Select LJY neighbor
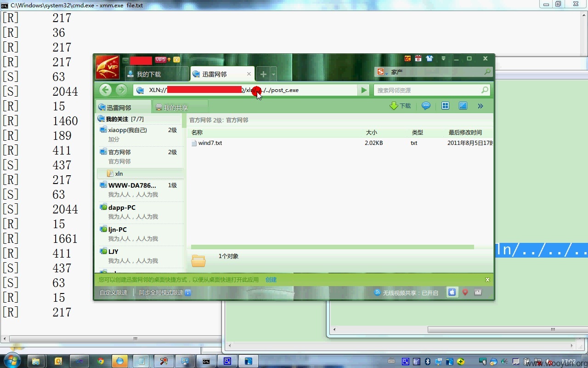This screenshot has width=588, height=368. coord(140,256)
